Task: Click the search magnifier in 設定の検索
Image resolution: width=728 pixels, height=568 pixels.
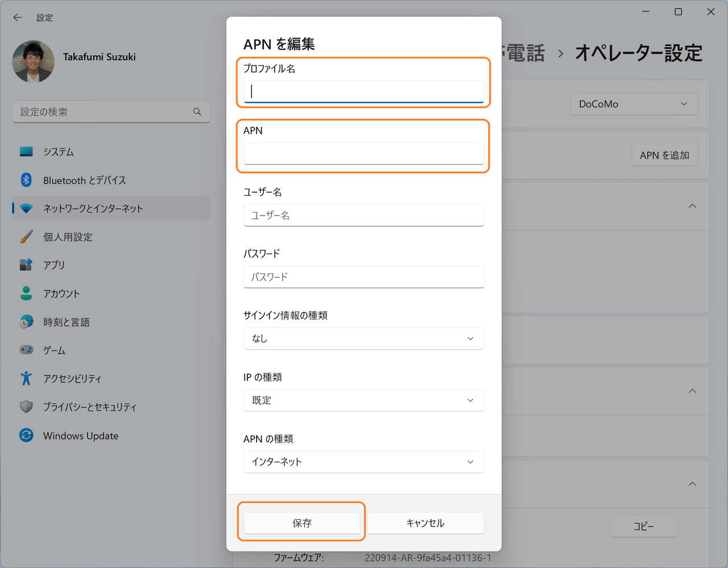Action: tap(197, 112)
